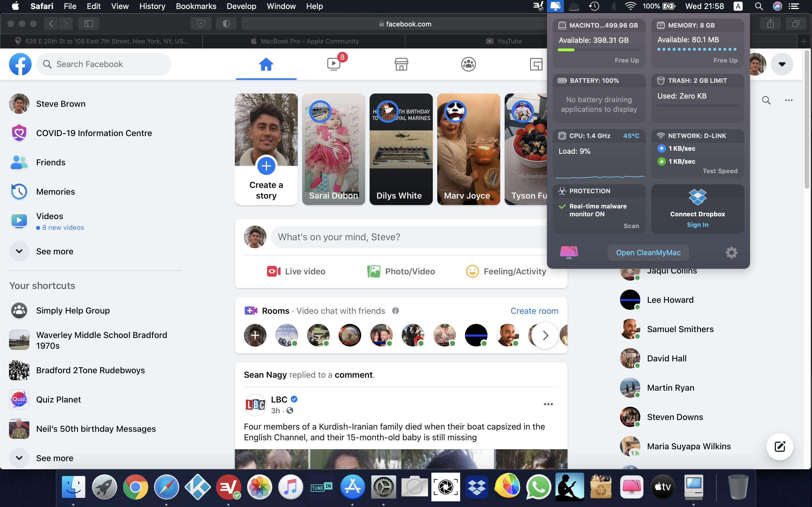Click Create room link
Viewport: 812px width, 507px height.
pos(534,311)
